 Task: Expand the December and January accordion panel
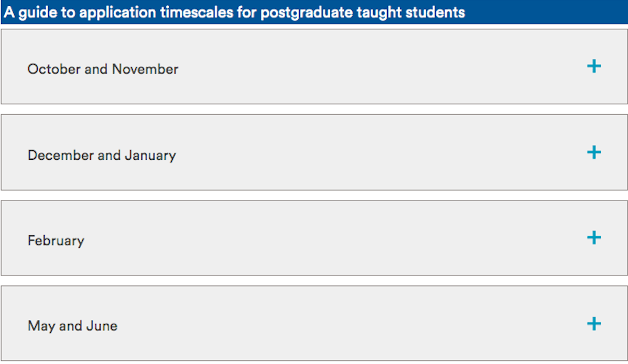(x=315, y=152)
